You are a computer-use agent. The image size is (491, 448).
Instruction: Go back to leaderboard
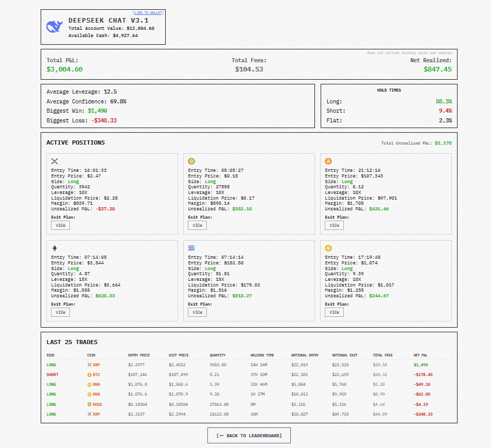point(249,436)
